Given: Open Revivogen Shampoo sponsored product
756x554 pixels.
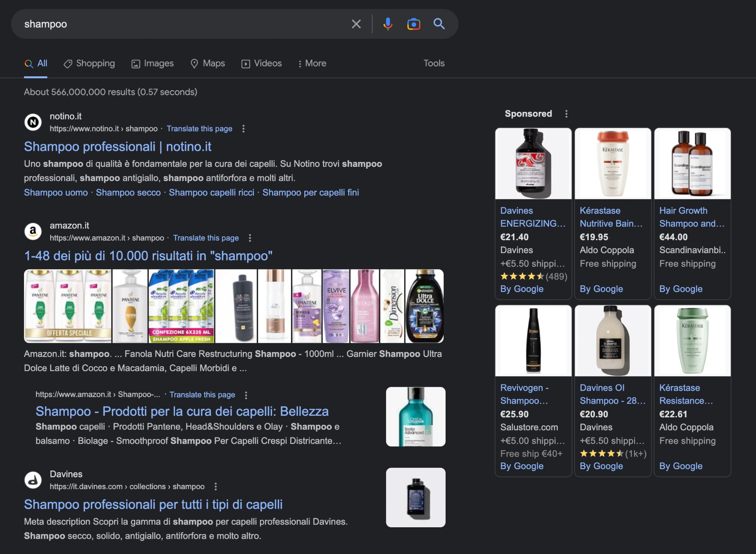Looking at the screenshot, I should click(x=524, y=394).
